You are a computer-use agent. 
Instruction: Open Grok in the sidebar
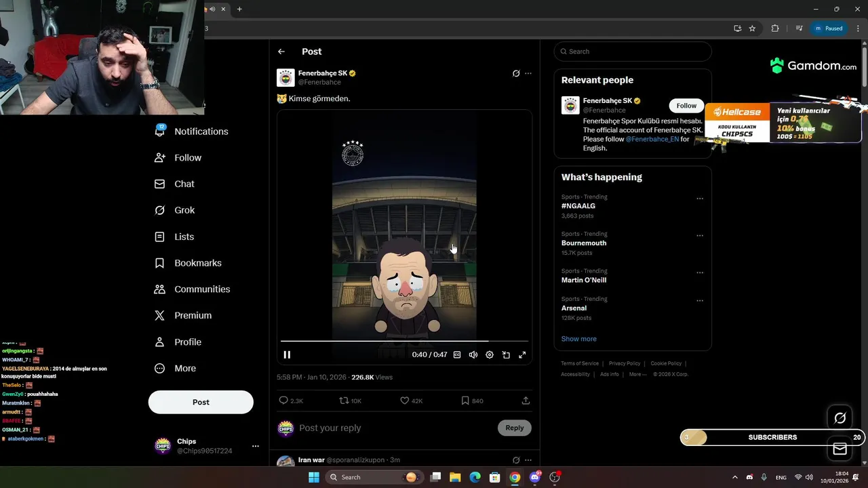point(175,210)
